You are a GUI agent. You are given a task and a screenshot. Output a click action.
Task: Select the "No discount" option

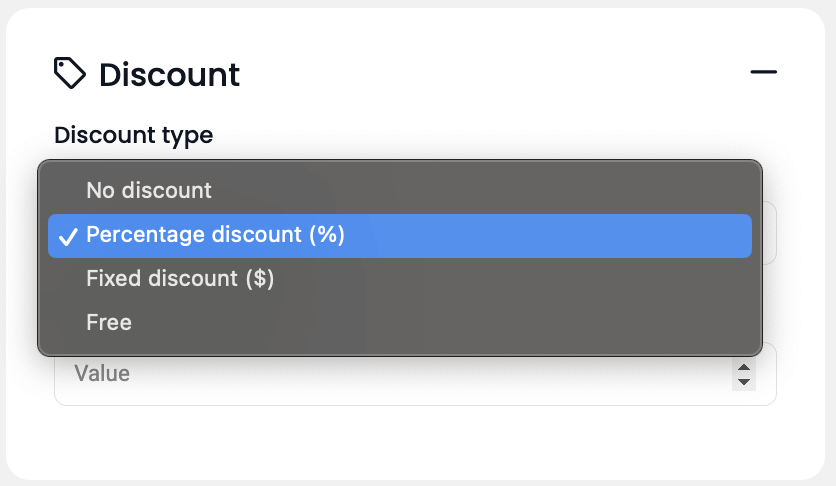coord(149,190)
